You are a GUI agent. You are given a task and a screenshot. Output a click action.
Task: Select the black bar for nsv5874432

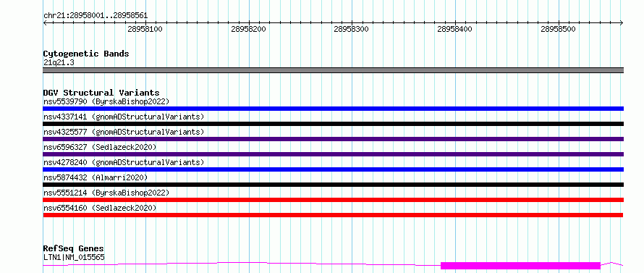tap(333, 185)
